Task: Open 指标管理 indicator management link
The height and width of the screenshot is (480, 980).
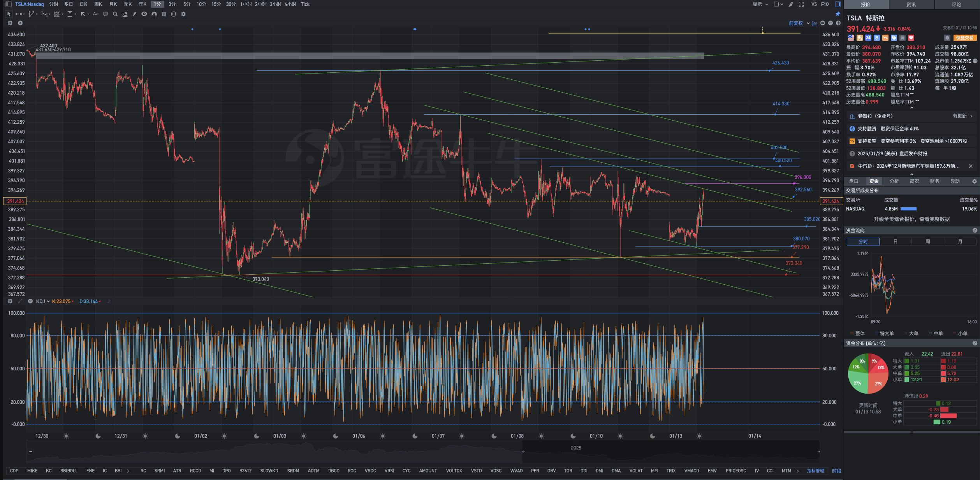Action: [x=815, y=471]
